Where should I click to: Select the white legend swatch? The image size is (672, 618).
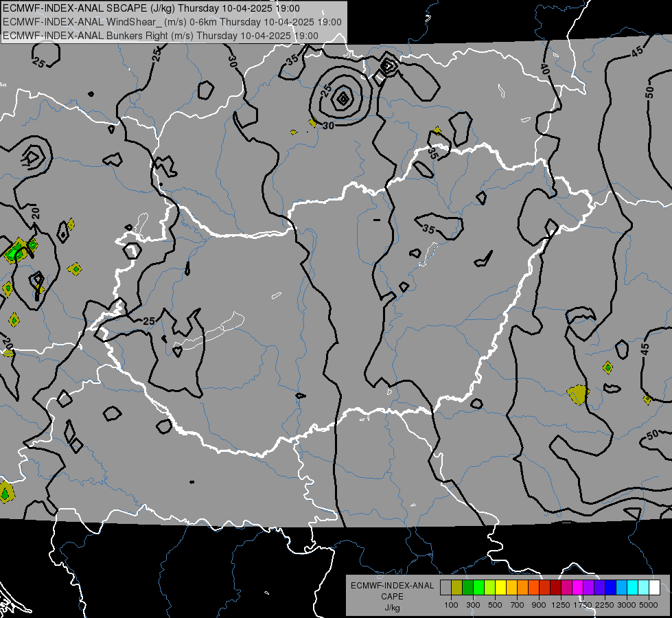(x=654, y=588)
